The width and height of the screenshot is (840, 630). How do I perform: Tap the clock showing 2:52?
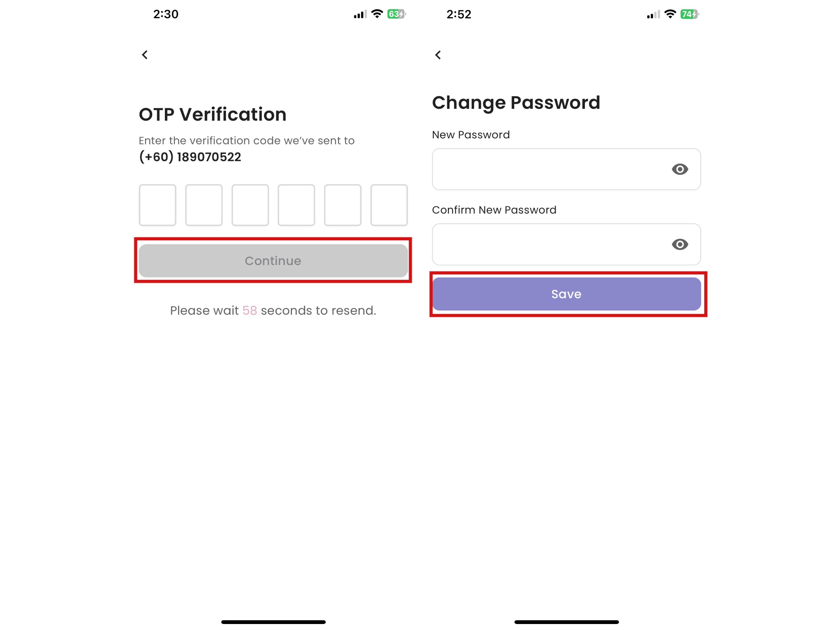(x=459, y=14)
